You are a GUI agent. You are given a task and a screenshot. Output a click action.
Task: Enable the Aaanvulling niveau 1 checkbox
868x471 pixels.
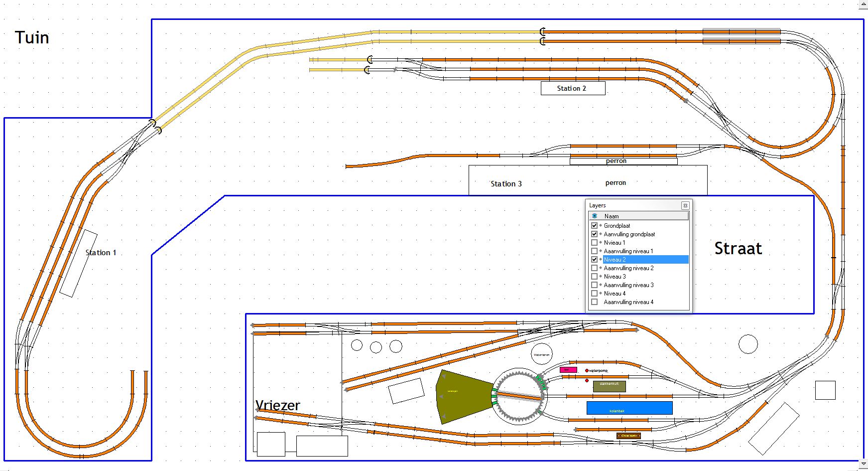pos(594,251)
